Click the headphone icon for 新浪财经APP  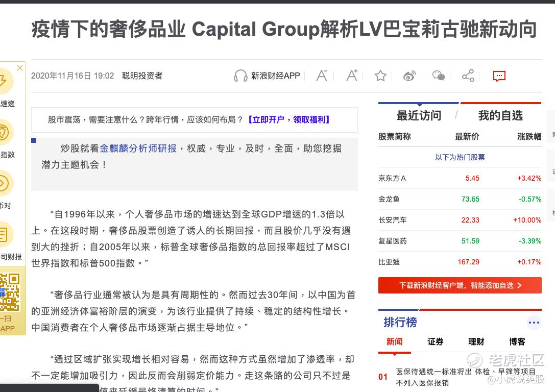click(240, 76)
